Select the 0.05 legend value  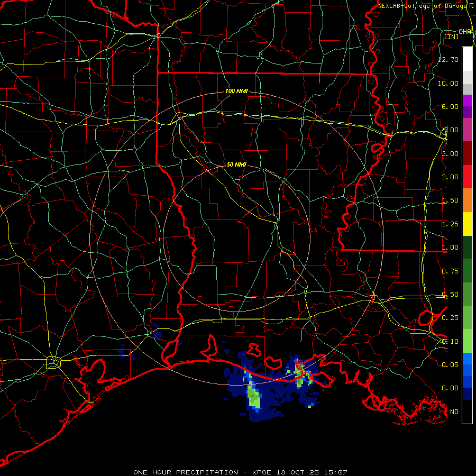[450, 364]
